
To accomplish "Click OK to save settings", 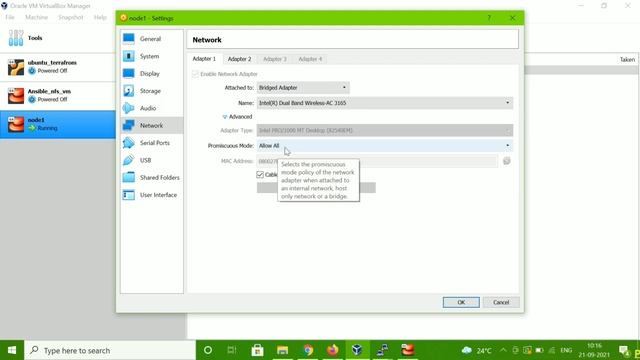I will click(x=461, y=302).
